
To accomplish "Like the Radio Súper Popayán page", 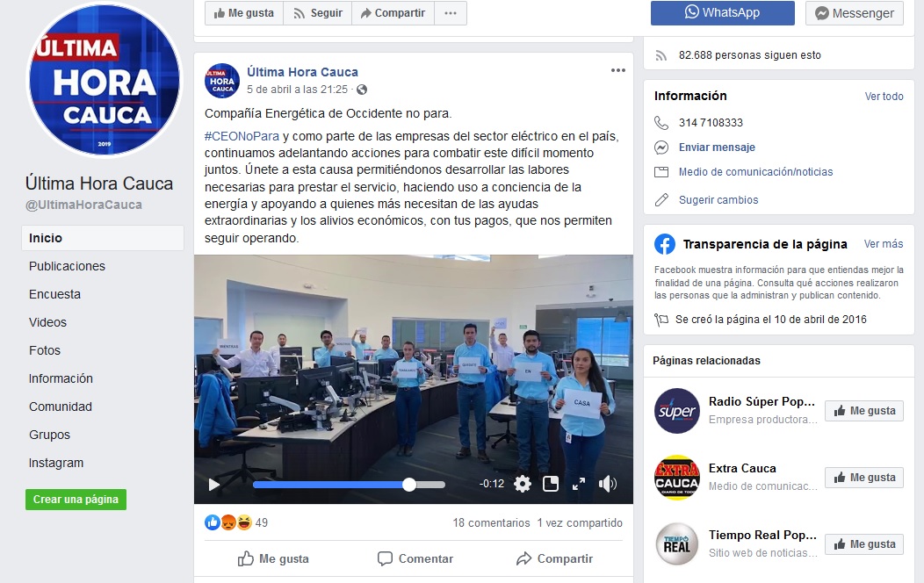I will [x=864, y=410].
